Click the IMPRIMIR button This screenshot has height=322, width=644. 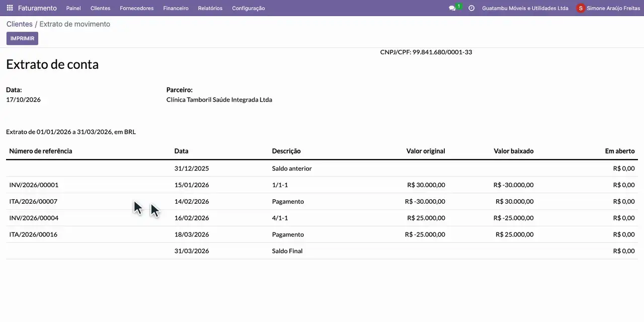tap(22, 38)
